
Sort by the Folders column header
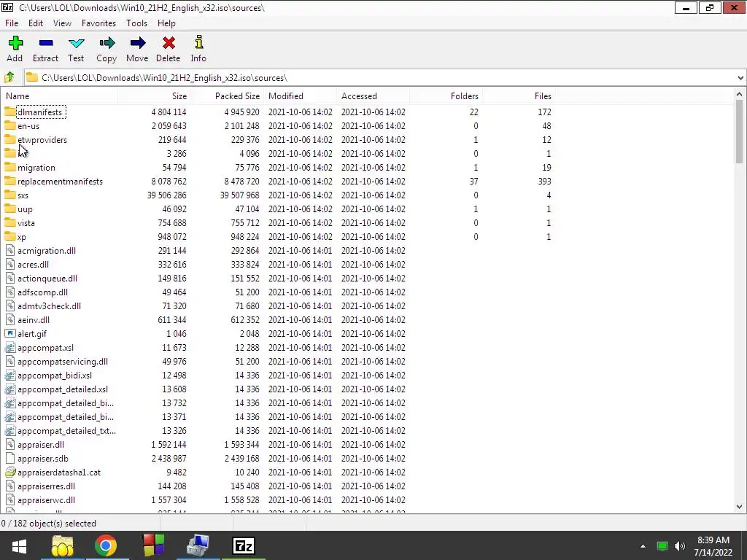click(446, 96)
